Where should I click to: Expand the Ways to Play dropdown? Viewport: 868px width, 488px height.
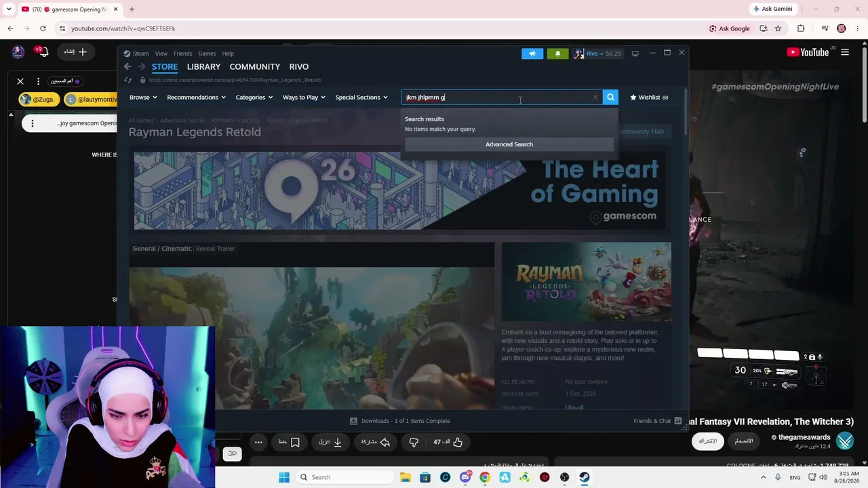(x=304, y=98)
